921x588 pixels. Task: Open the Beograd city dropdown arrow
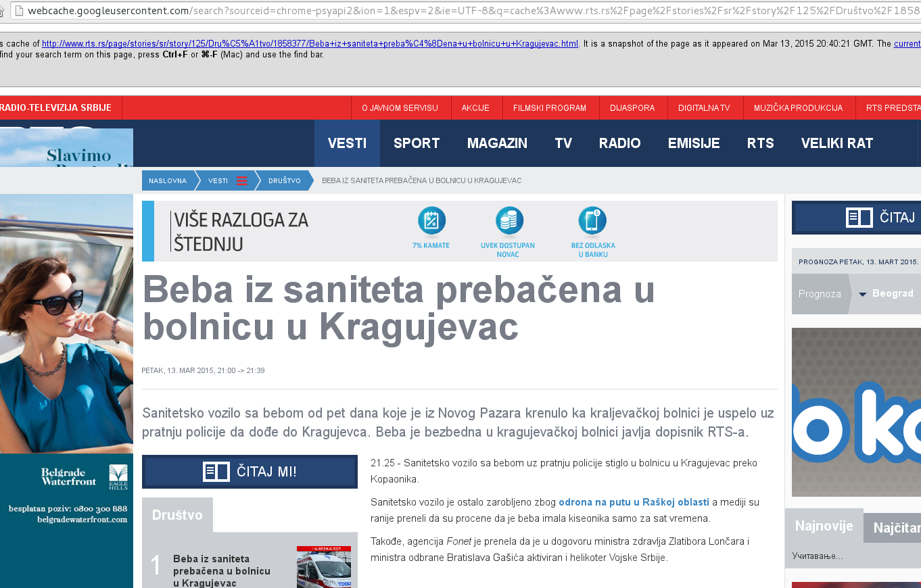pyautogui.click(x=863, y=294)
